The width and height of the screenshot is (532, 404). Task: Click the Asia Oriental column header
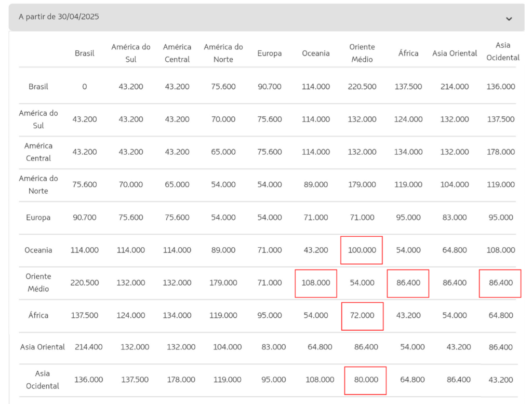click(454, 53)
